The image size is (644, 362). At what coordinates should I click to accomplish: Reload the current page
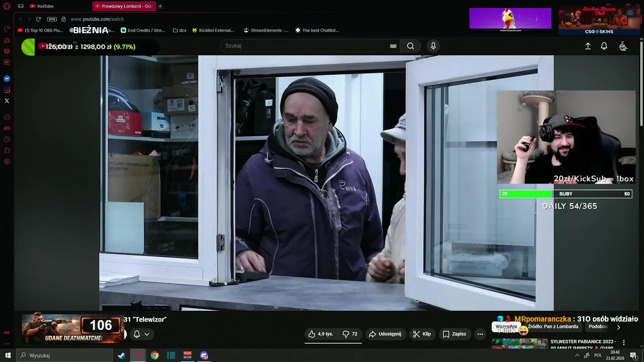click(38, 19)
